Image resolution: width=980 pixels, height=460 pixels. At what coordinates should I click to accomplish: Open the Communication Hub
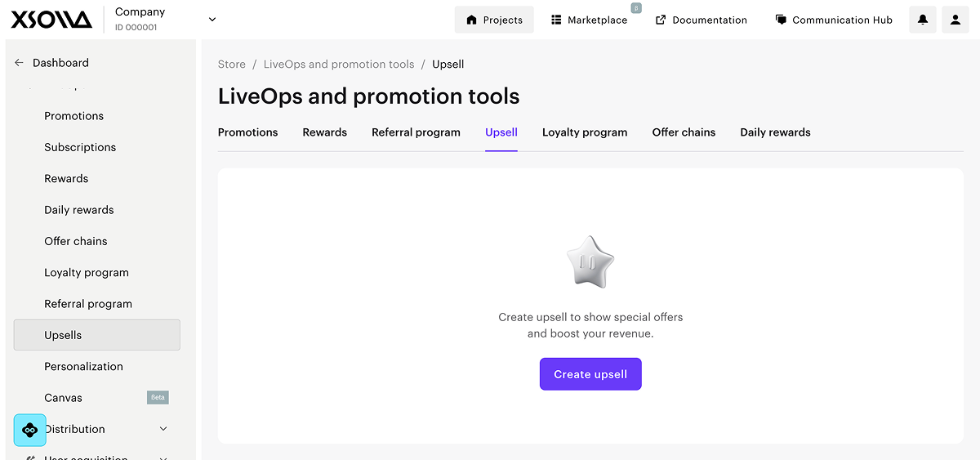coord(834,20)
